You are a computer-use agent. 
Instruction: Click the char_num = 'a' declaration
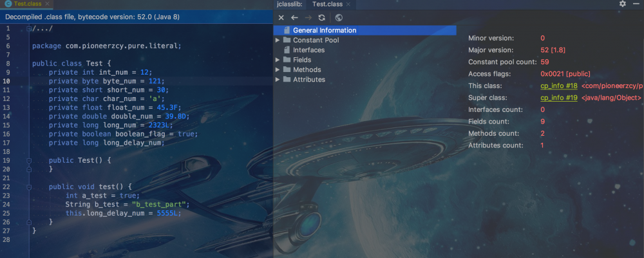coord(107,99)
